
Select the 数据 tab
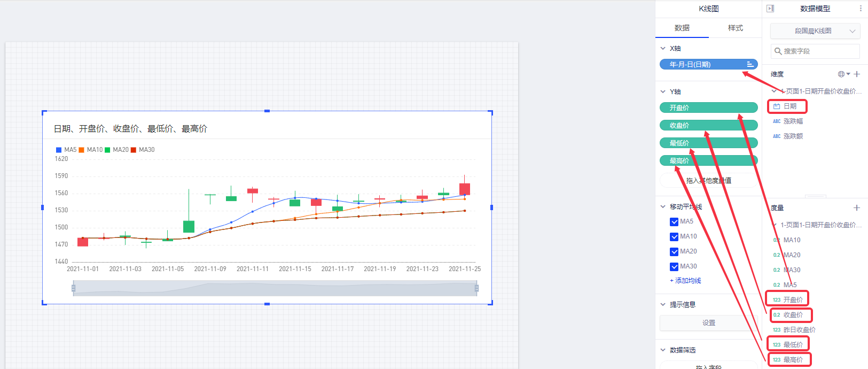(x=682, y=28)
